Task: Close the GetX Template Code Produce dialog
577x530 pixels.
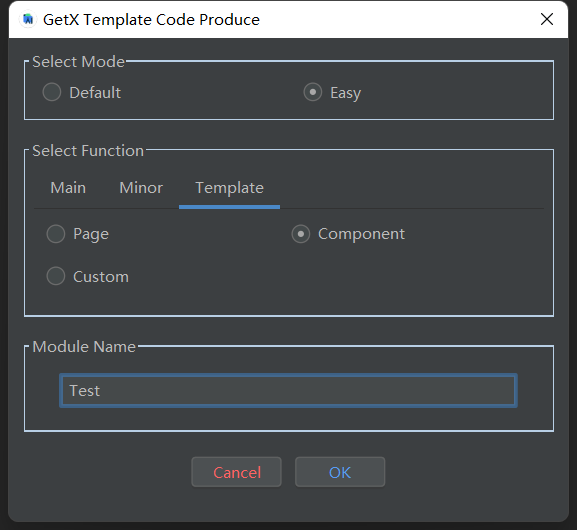Action: pyautogui.click(x=547, y=19)
